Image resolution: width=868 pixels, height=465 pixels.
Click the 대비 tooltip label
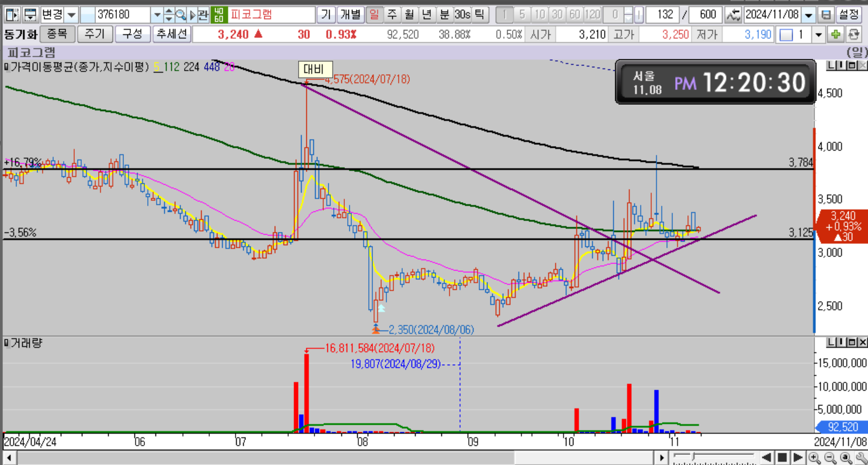tap(315, 70)
